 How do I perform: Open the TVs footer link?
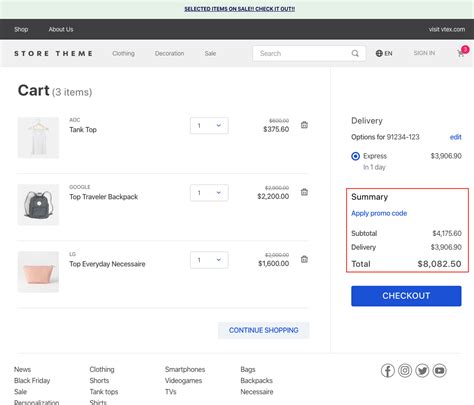[x=171, y=392]
